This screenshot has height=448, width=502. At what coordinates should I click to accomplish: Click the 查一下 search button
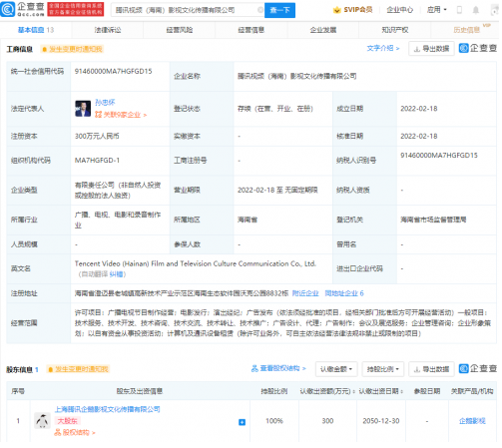point(279,10)
